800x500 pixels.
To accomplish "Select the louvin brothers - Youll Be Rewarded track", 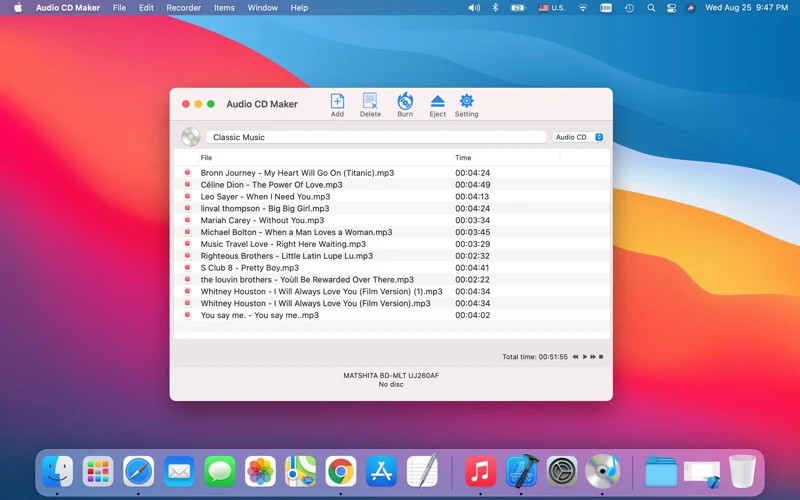I will (391, 280).
